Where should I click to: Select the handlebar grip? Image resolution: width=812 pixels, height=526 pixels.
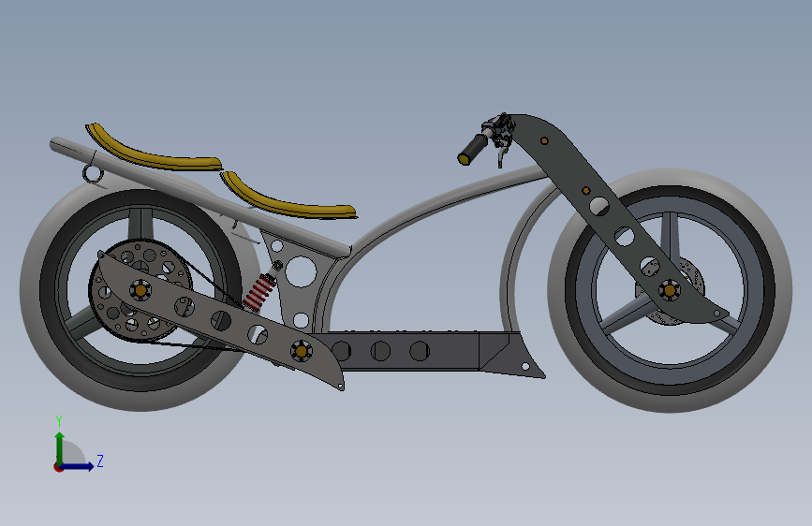coord(472,150)
